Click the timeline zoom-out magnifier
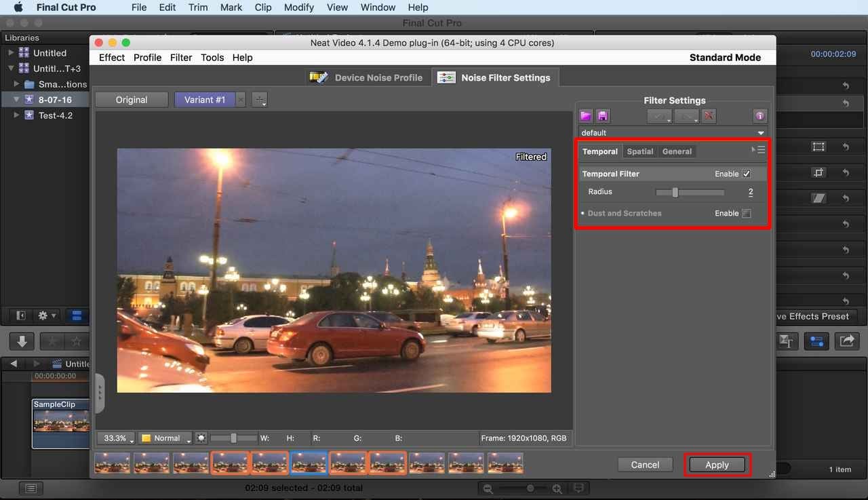Screen dimensions: 868x500 coord(487,488)
